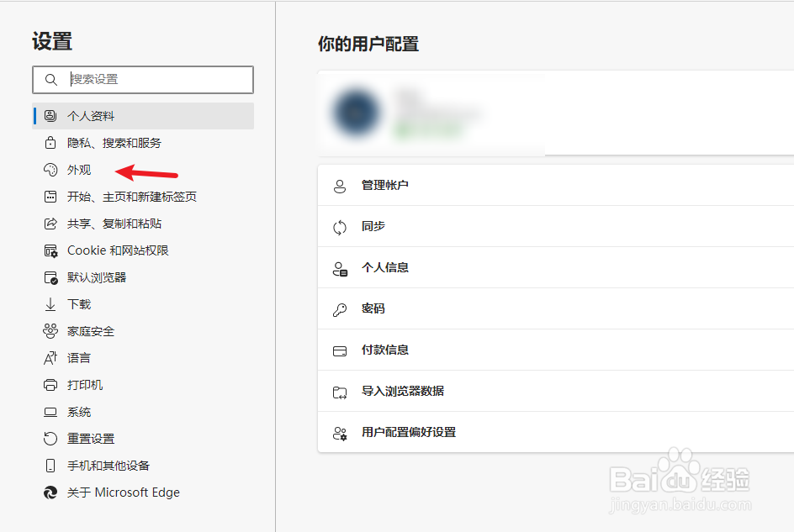This screenshot has width=794, height=532.
Task: Click the reset settings (重置设置) icon
Action: pos(50,439)
